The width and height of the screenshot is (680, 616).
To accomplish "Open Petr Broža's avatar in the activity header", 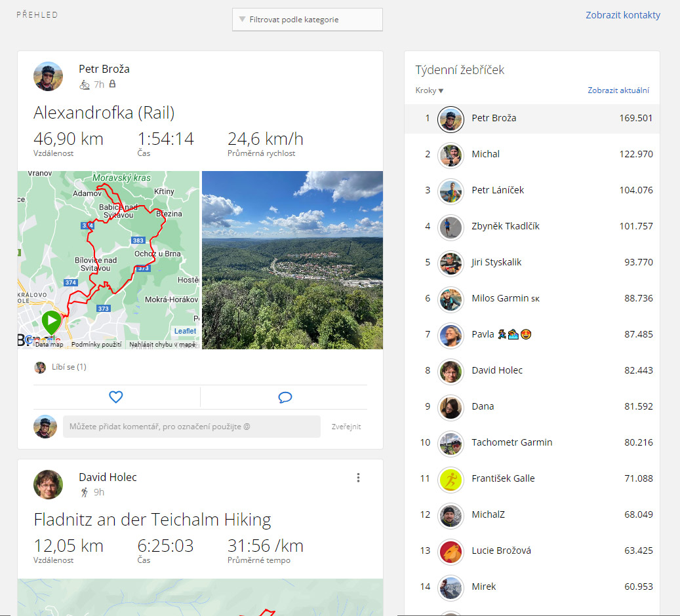I will click(x=48, y=76).
